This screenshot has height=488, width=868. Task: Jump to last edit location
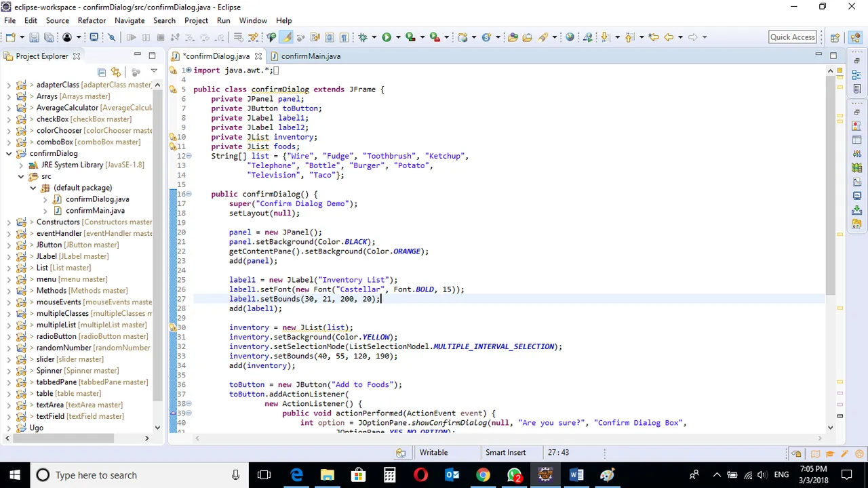[x=652, y=37]
